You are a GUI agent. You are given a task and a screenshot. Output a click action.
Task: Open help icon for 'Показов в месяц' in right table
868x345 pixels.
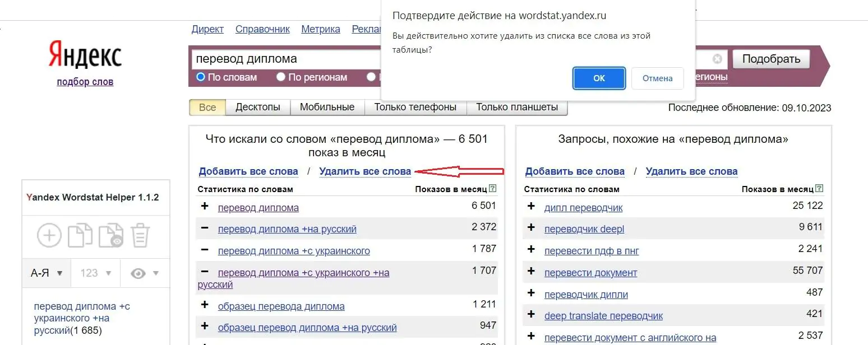819,189
